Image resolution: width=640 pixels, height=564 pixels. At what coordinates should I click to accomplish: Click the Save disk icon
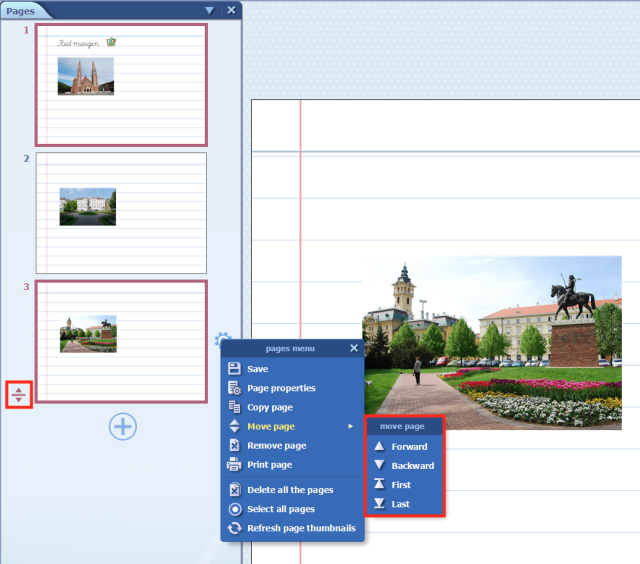click(x=234, y=369)
